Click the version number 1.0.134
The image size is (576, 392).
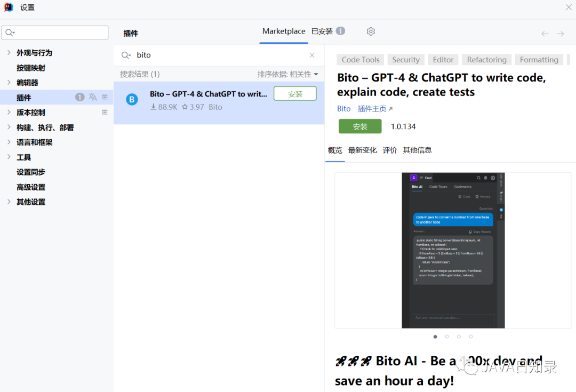pyautogui.click(x=403, y=126)
